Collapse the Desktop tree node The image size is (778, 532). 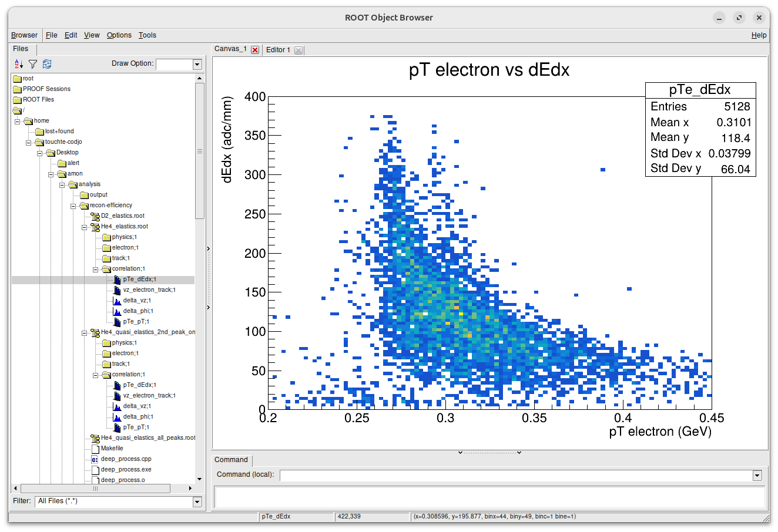point(39,153)
